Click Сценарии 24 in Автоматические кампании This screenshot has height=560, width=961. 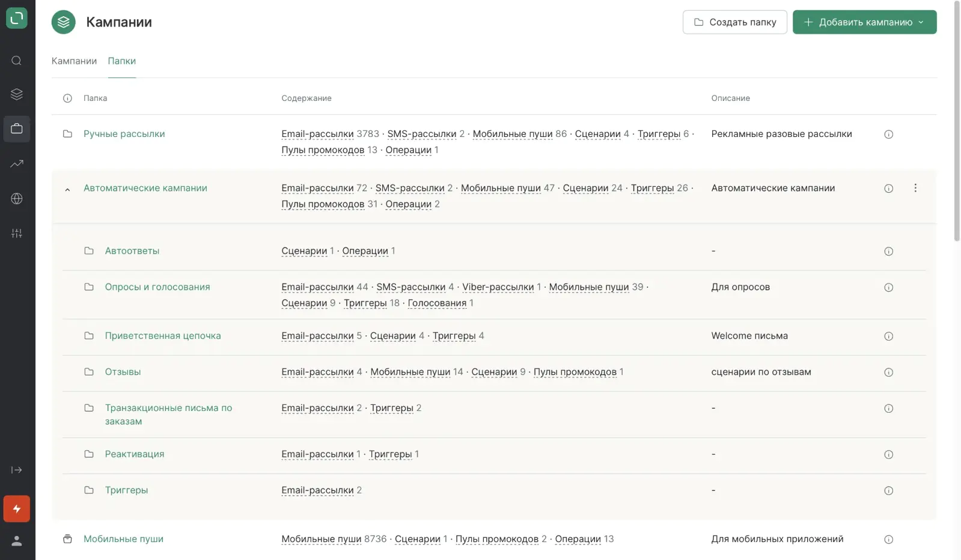pyautogui.click(x=592, y=188)
